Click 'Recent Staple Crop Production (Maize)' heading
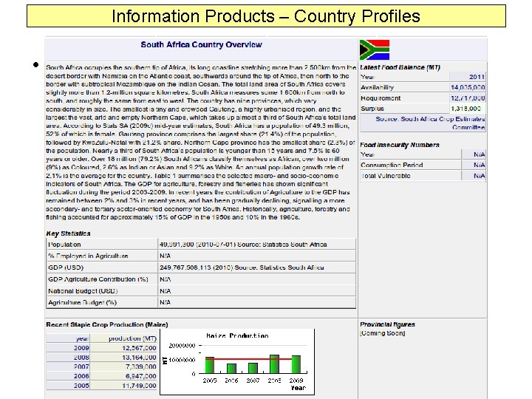The image size is (532, 399). 107,324
